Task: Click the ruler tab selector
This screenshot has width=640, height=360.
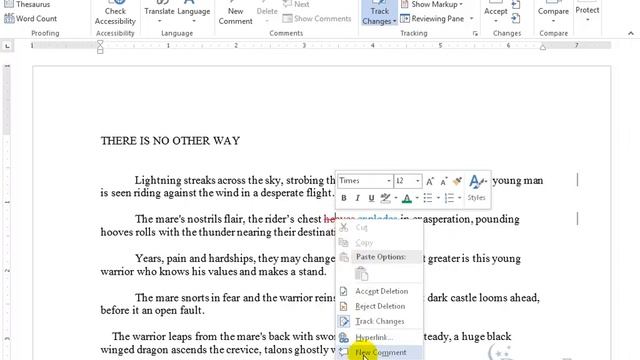Action: pos(7,46)
